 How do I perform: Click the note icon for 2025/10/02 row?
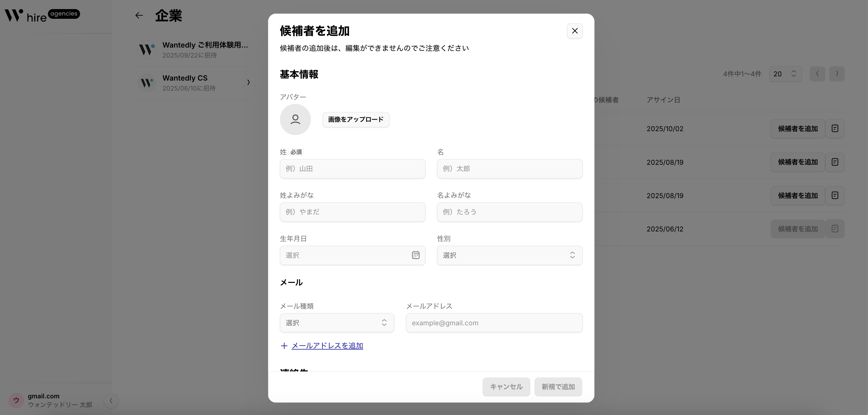click(835, 128)
